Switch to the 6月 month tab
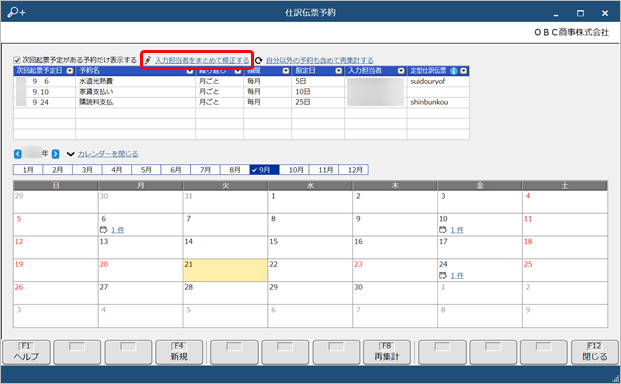The width and height of the screenshot is (621, 384). pos(175,170)
